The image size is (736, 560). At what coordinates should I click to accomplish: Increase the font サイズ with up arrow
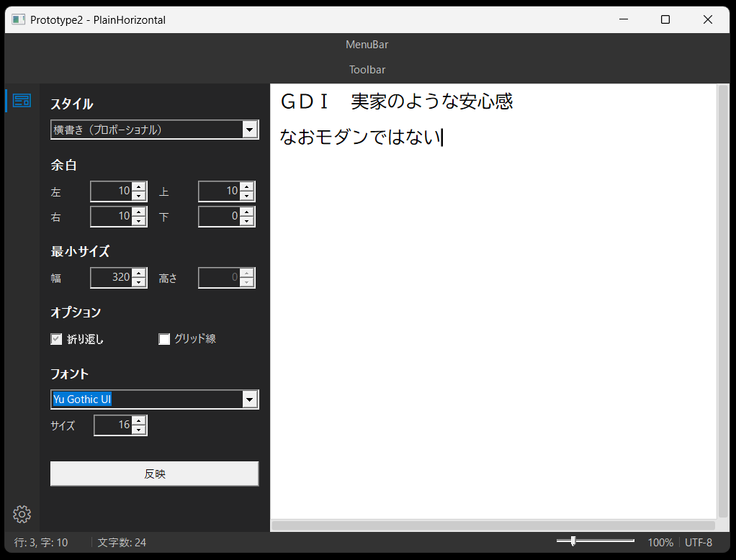139,420
